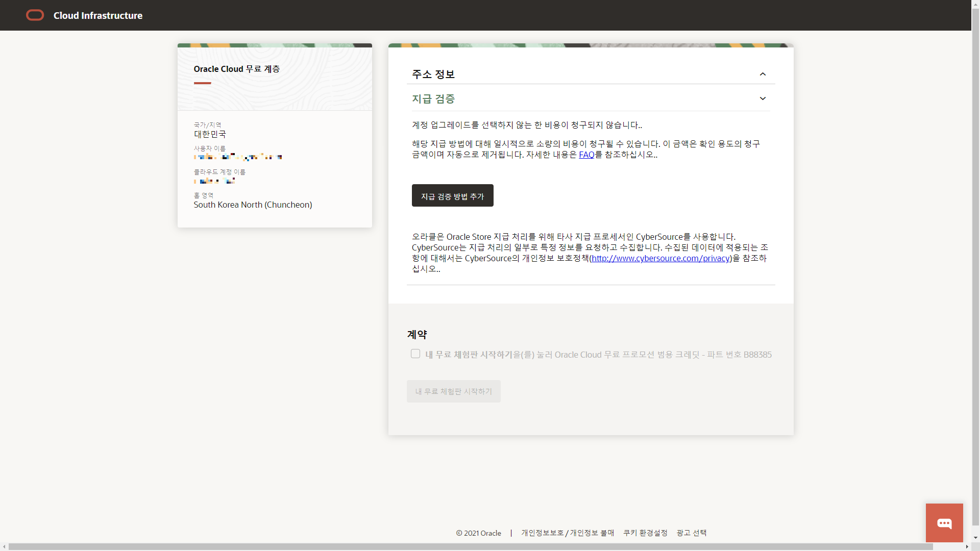Click vertical scrollbar down arrow

click(975, 538)
